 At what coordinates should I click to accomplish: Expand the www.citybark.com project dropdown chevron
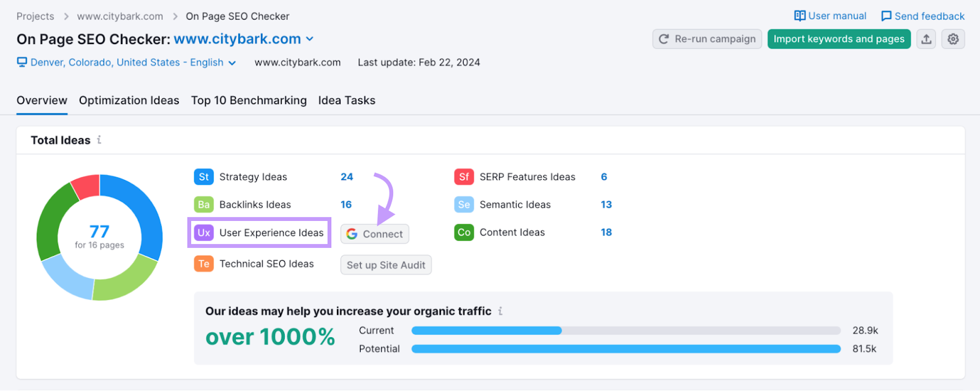(310, 39)
